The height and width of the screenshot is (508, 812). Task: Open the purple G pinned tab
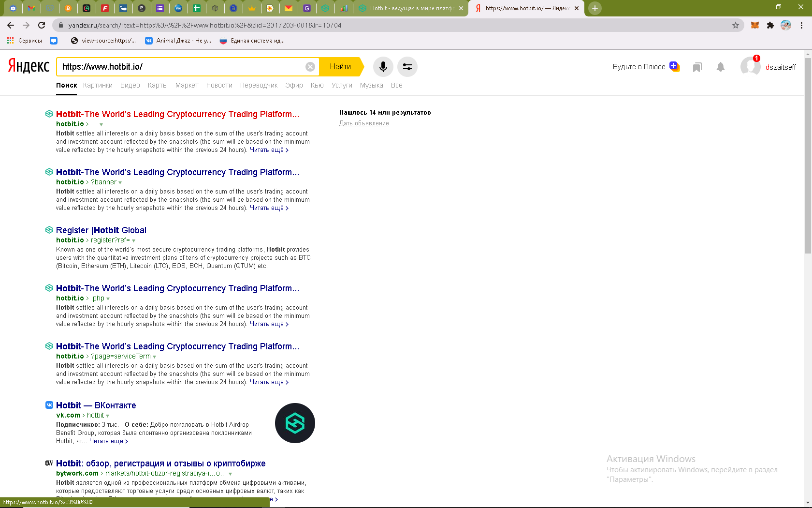tap(307, 8)
